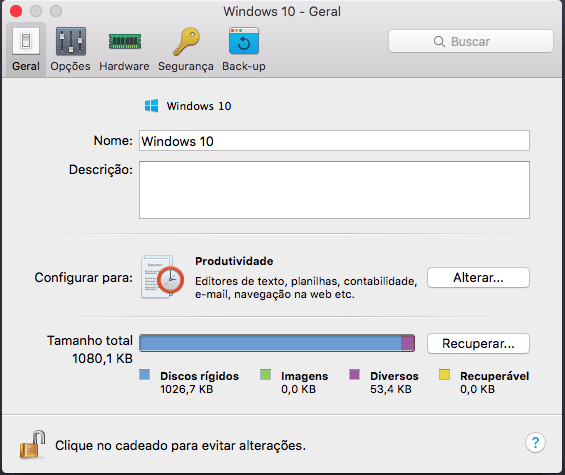Click the 'Clique no cadeado' message text
Image resolution: width=565 pixels, height=475 pixels.
click(180, 445)
